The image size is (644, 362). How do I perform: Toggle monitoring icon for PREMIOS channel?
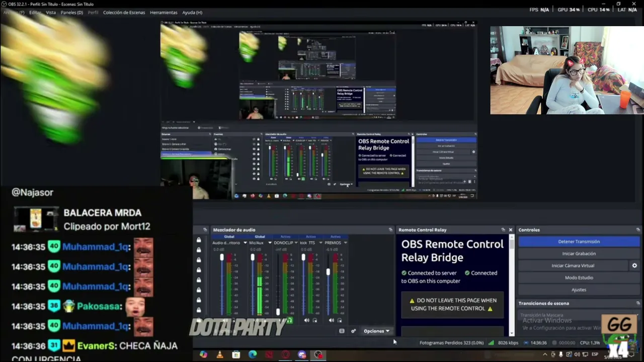tap(340, 320)
